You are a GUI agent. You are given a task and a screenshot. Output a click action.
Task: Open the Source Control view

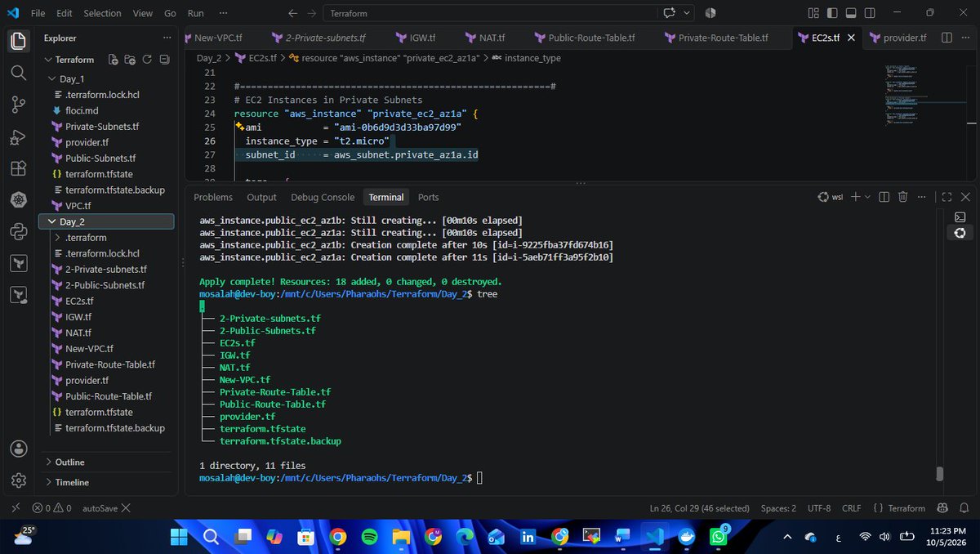pos(18,105)
